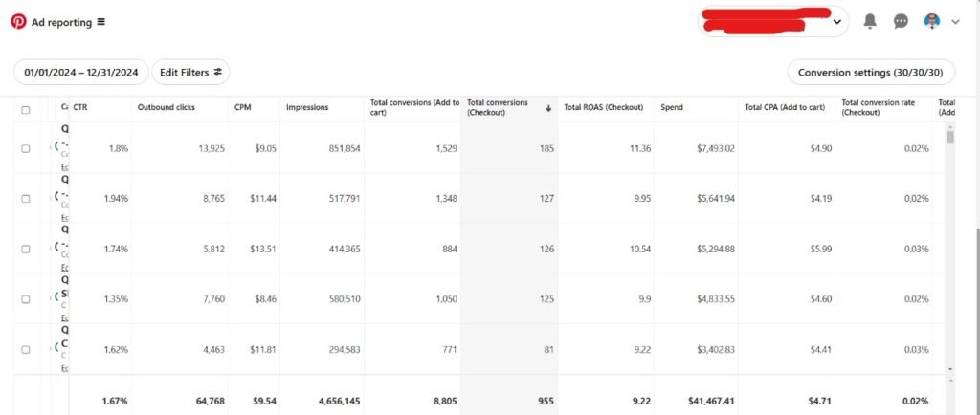
Task: Click the scrollbar down arrow of table
Action: 950,368
